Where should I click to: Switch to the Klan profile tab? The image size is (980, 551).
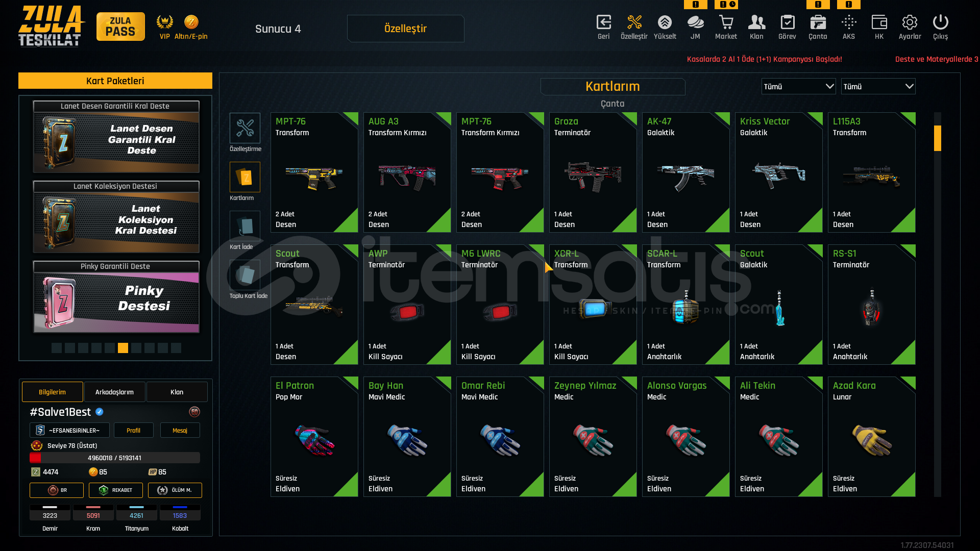(177, 392)
